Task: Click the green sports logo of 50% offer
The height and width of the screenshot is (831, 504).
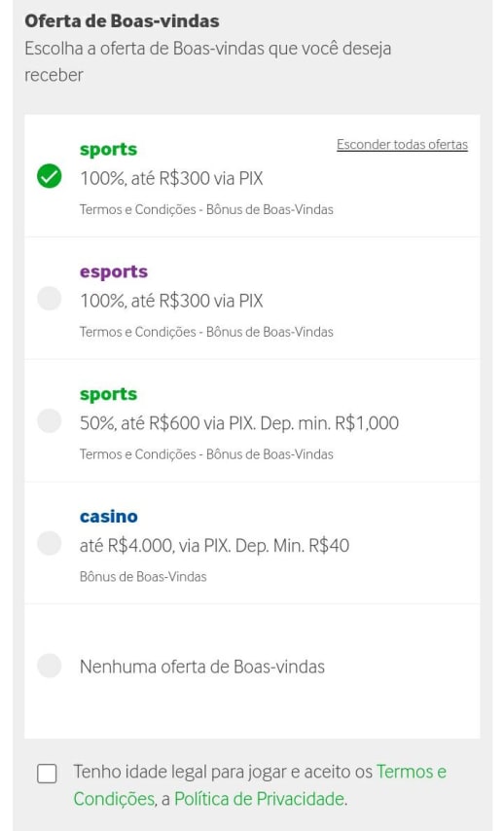Action: click(108, 395)
